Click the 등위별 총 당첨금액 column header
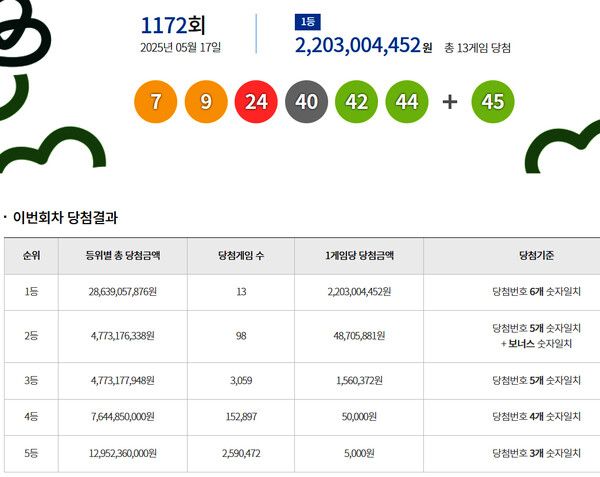The image size is (600, 477). (123, 256)
